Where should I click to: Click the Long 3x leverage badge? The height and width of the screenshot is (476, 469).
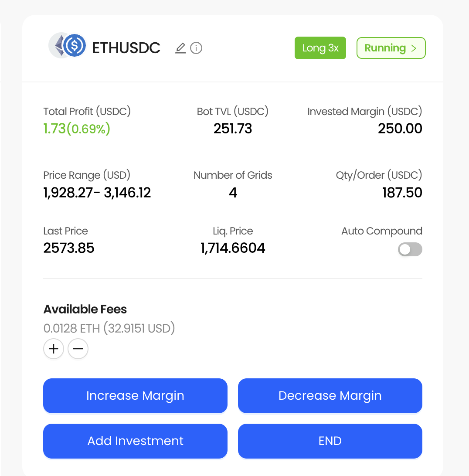[x=320, y=48]
